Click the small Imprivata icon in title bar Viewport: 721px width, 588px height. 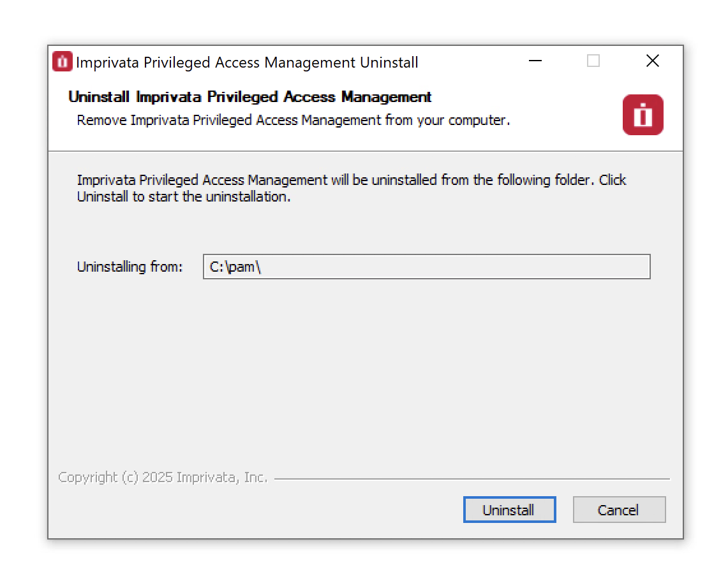tap(62, 62)
